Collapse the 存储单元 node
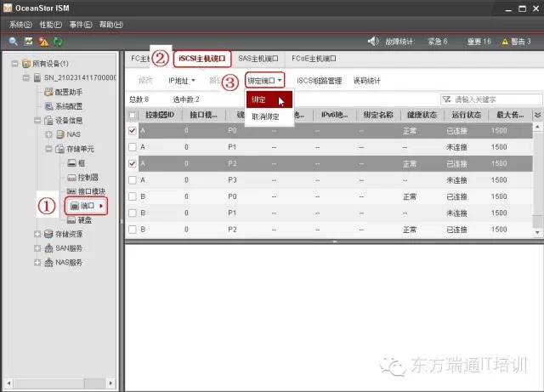 coord(49,149)
